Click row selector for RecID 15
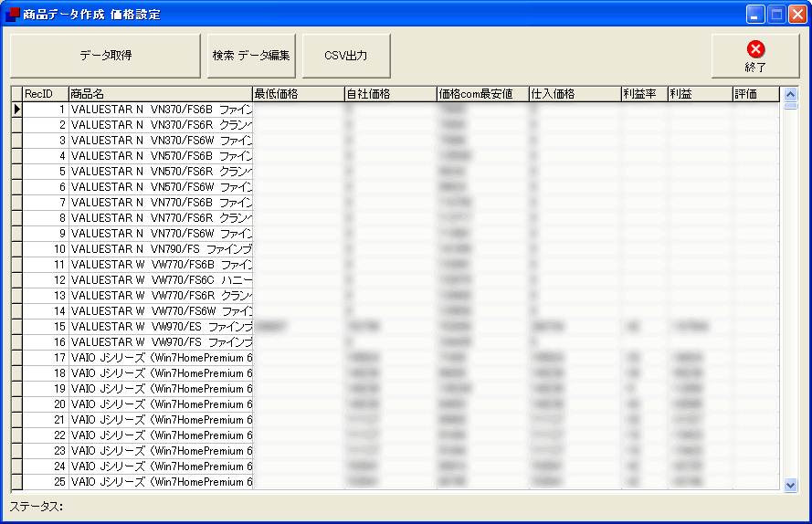Image resolution: width=812 pixels, height=524 pixels. tap(17, 327)
